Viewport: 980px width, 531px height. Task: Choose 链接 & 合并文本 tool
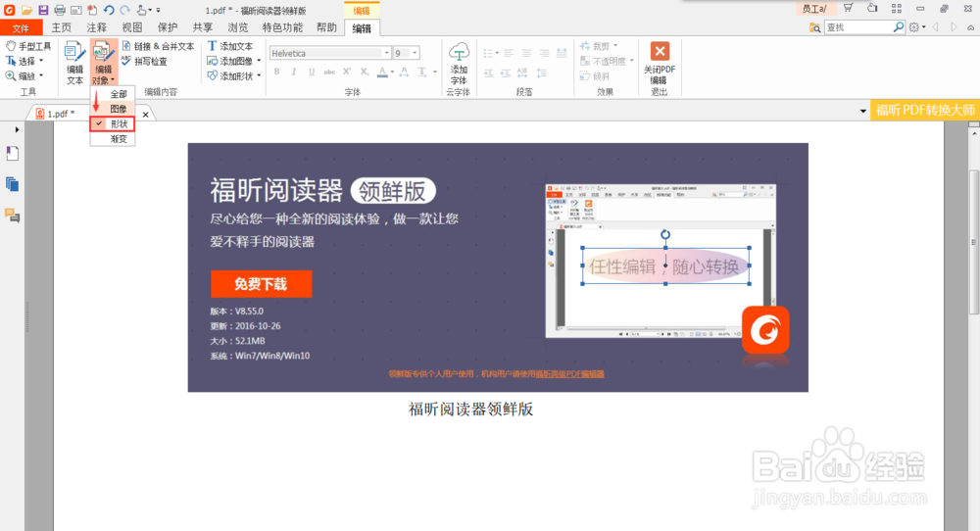click(x=158, y=46)
